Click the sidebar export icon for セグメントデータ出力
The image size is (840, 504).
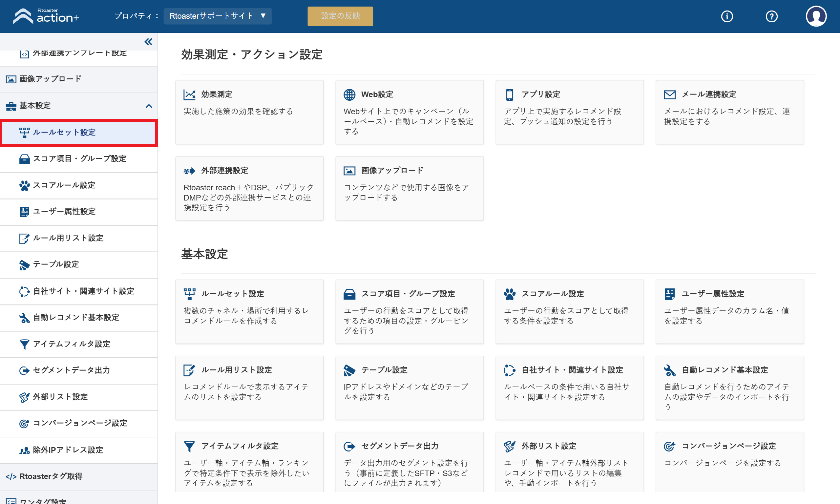tap(25, 370)
